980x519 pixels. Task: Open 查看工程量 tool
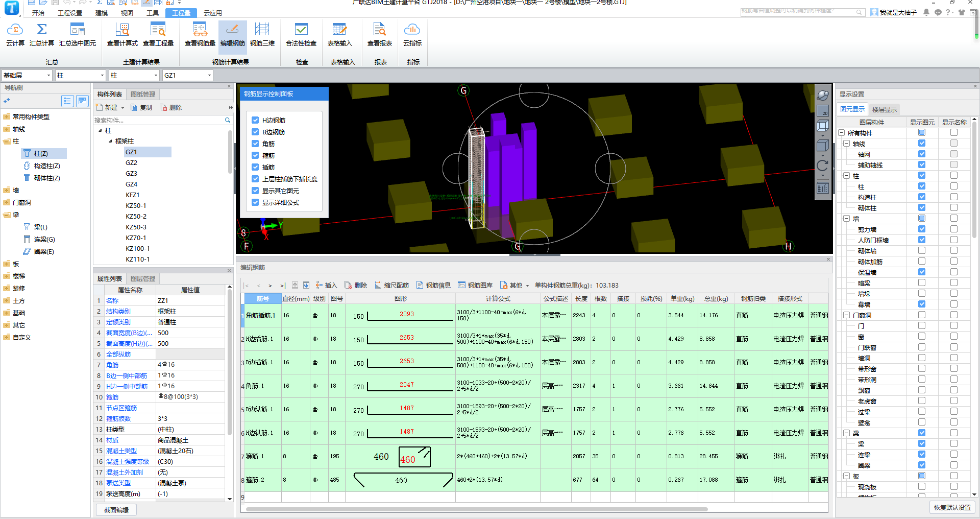click(x=158, y=34)
